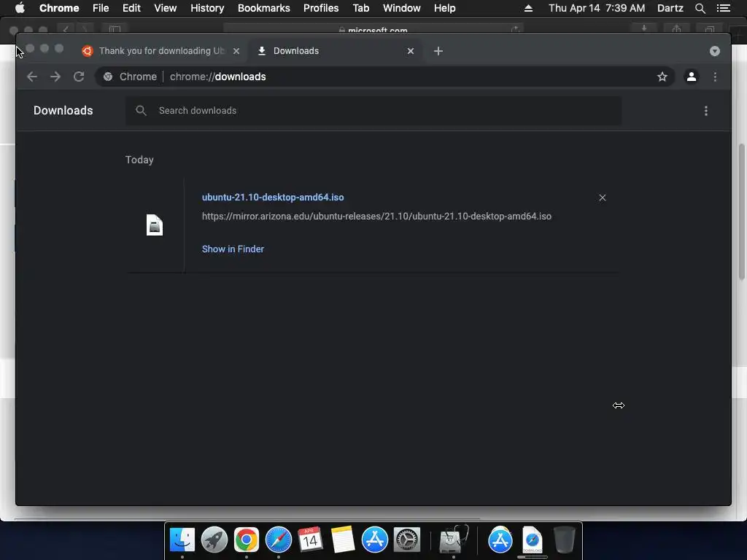
Task: Open the tab search dropdown arrow
Action: 715,51
